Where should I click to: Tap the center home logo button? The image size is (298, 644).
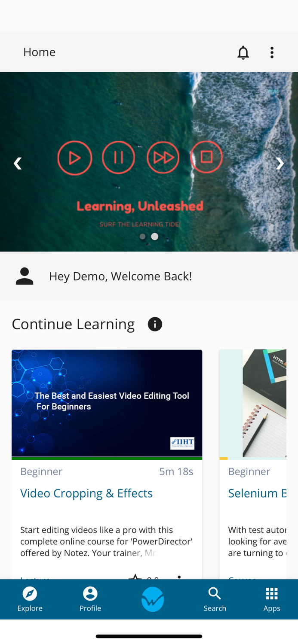[153, 599]
